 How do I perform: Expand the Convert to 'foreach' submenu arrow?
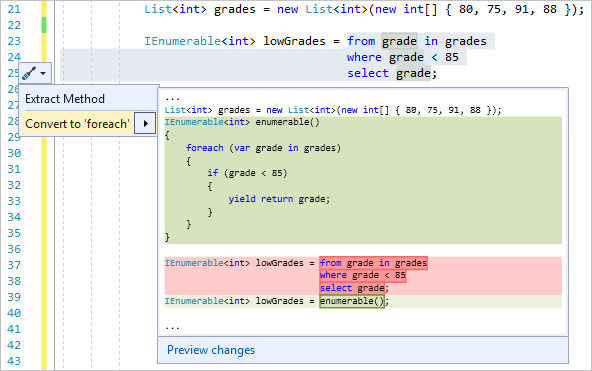tap(145, 123)
